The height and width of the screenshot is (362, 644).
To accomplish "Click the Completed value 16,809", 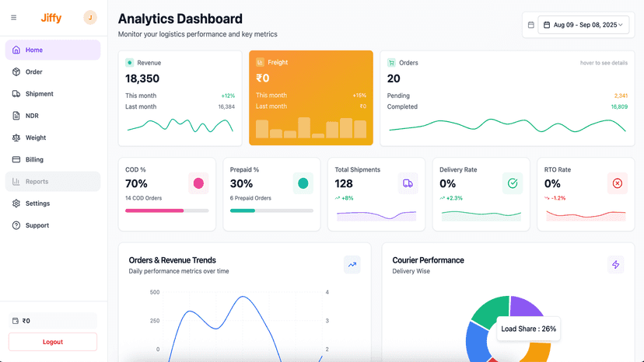I will 619,106.
